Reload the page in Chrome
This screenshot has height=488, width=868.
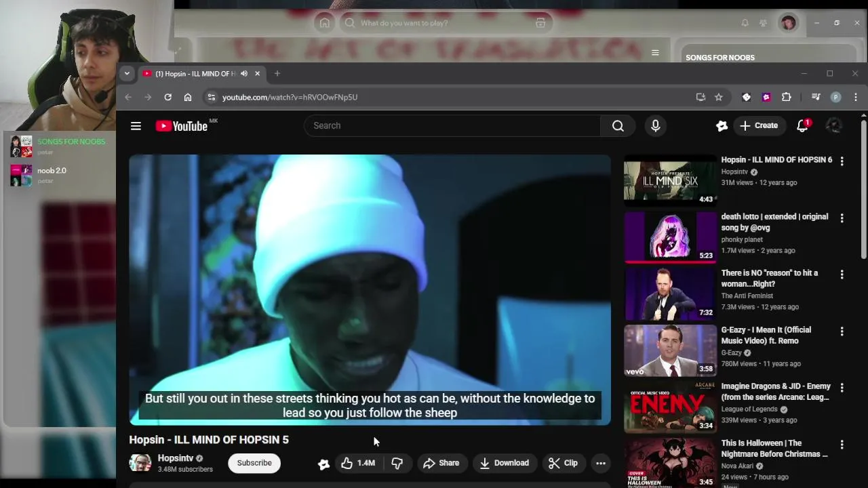[167, 97]
